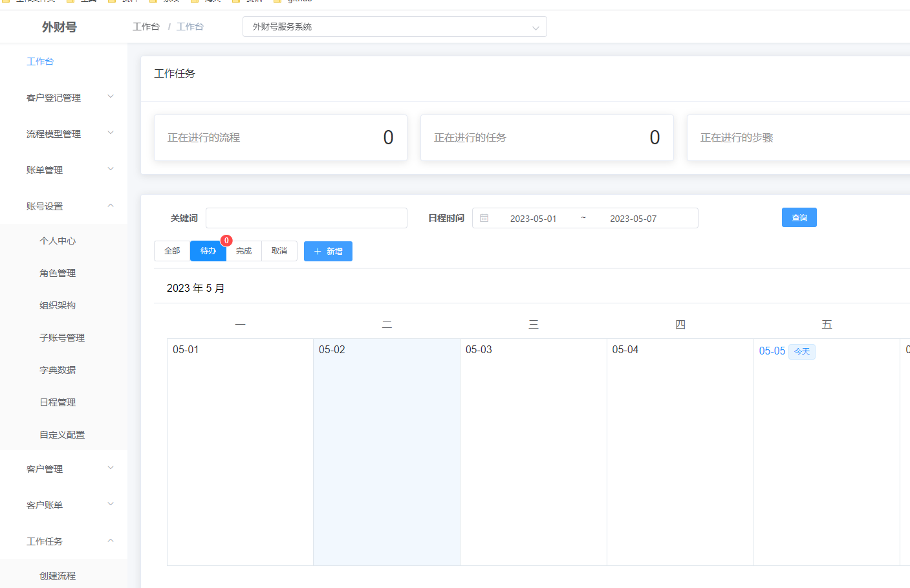Viewport: 910px width, 588px height.
Task: Click the start date 2023-05-01 field
Action: [x=533, y=219]
